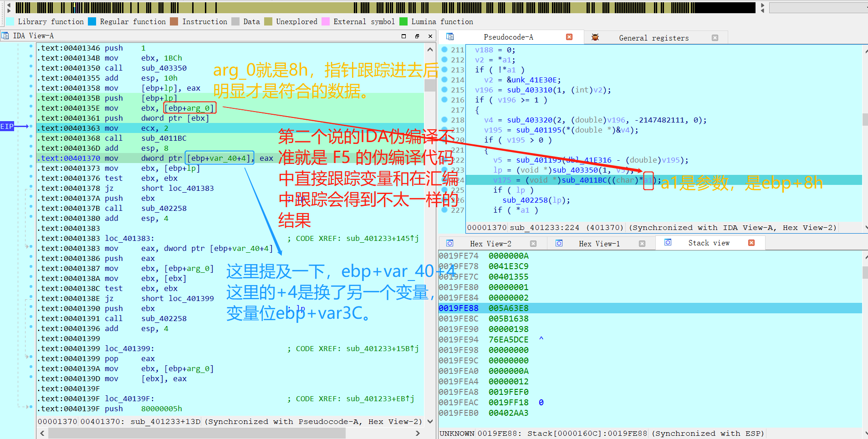Close the Hex View-1 tab

click(x=642, y=244)
